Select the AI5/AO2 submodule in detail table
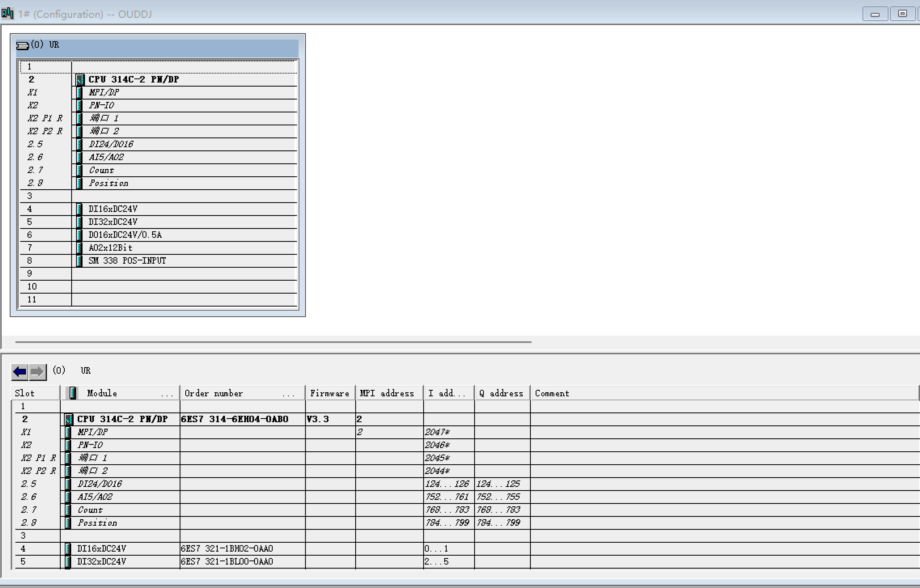The height and width of the screenshot is (588, 920). 95,497
